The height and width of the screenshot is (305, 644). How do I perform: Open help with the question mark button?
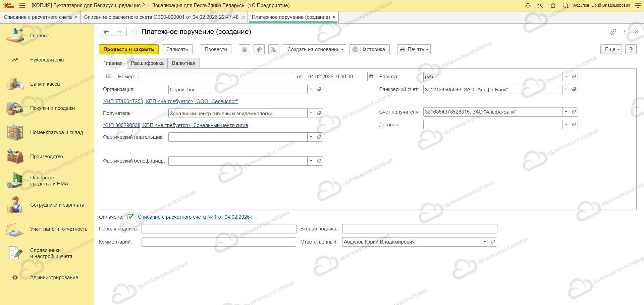[x=631, y=49]
